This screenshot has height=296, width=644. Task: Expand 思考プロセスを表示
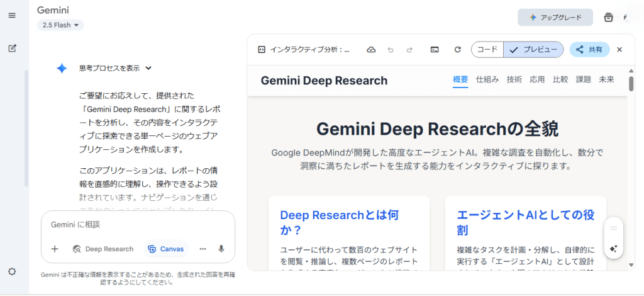116,68
